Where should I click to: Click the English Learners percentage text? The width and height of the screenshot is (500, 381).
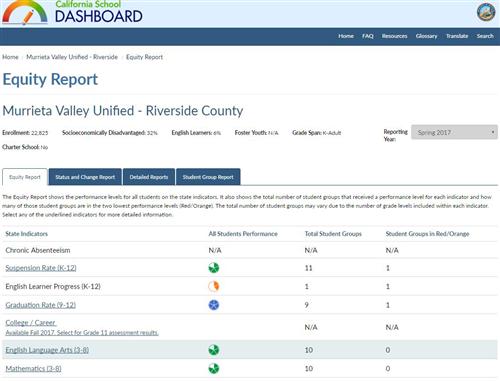click(196, 133)
